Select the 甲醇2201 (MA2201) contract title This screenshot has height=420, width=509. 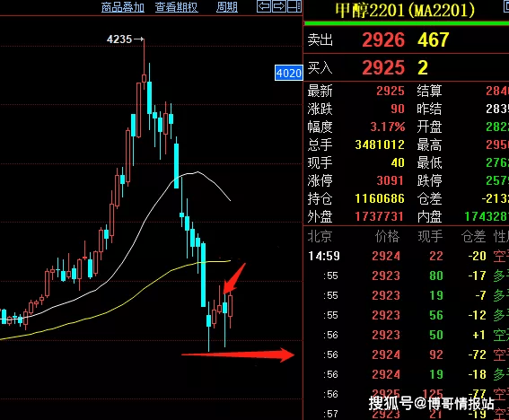tap(405, 11)
